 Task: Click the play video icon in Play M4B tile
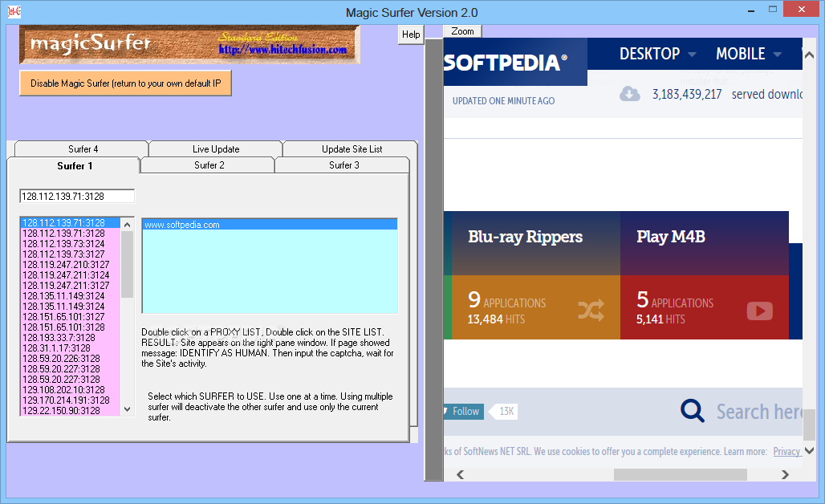[x=760, y=311]
